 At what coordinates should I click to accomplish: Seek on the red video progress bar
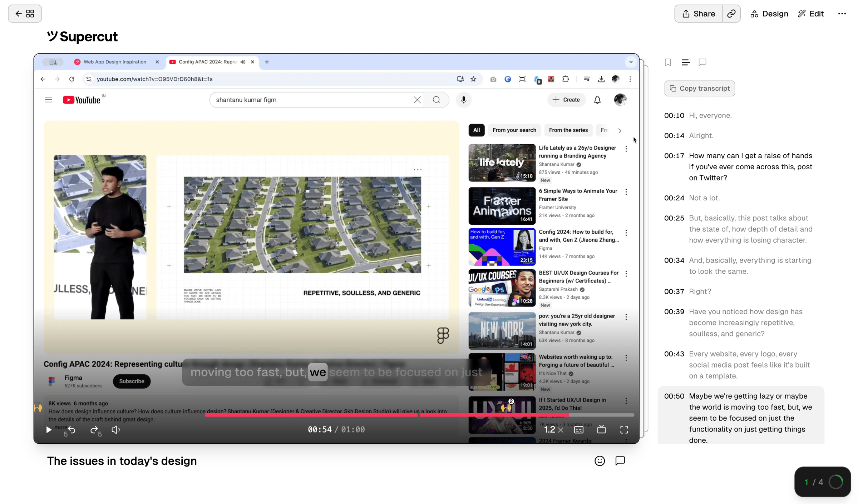click(419, 415)
